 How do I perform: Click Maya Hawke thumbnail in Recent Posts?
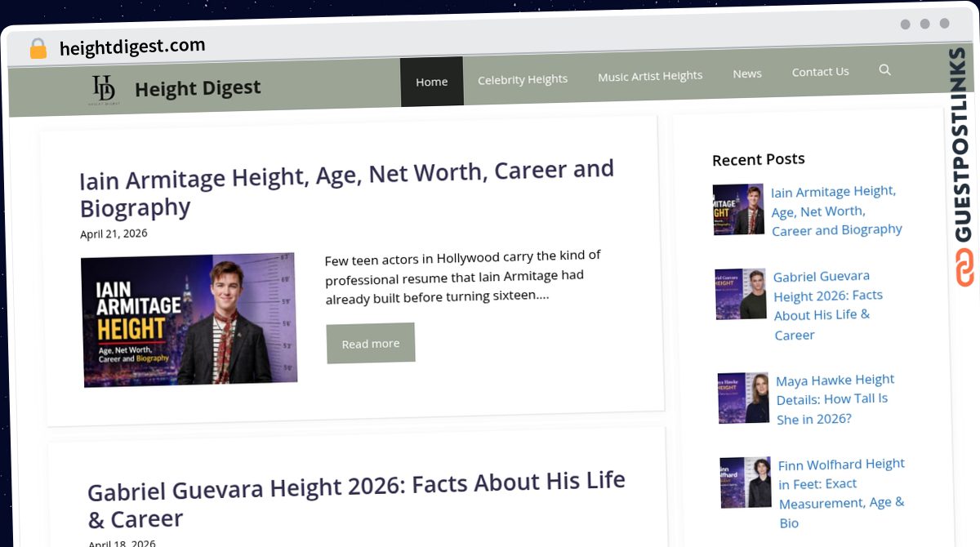point(743,398)
